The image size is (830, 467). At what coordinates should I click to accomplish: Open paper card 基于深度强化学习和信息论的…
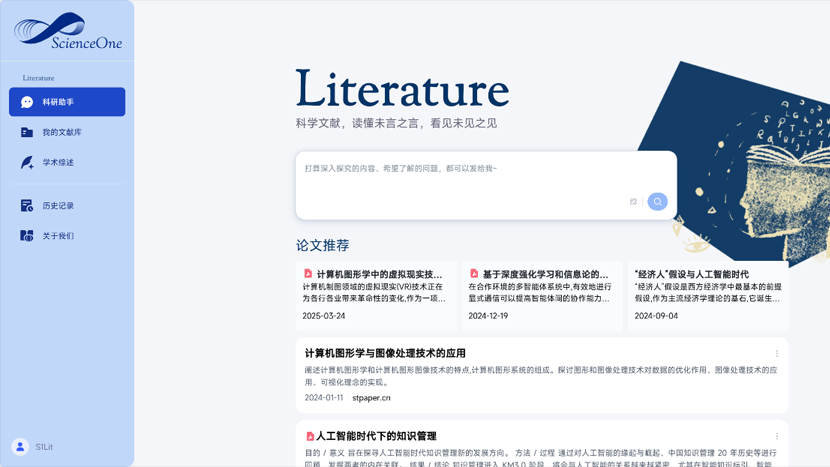542,296
